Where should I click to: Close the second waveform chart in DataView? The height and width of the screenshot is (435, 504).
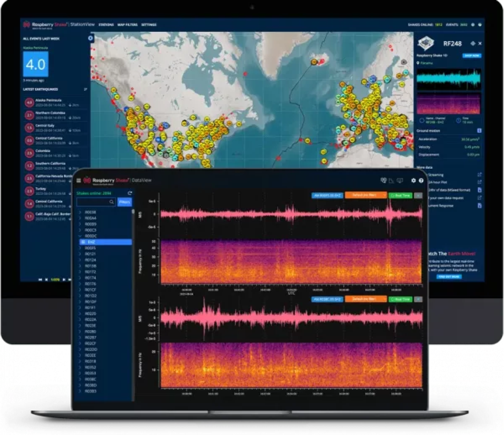tap(418, 299)
